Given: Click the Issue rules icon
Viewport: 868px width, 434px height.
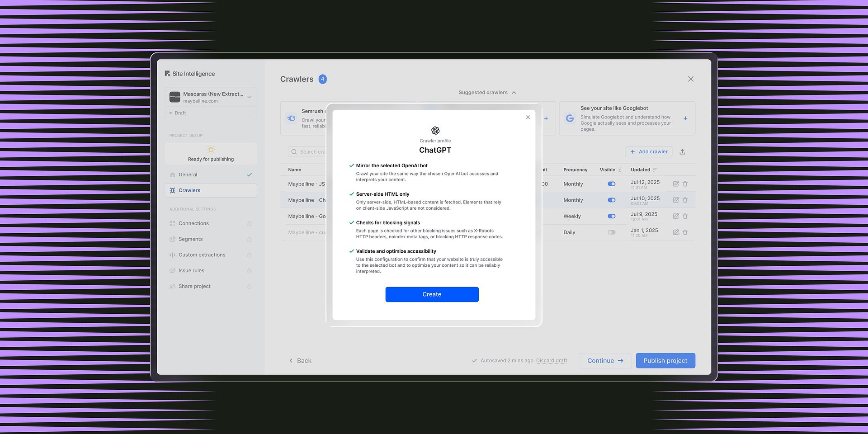Looking at the screenshot, I should 173,270.
